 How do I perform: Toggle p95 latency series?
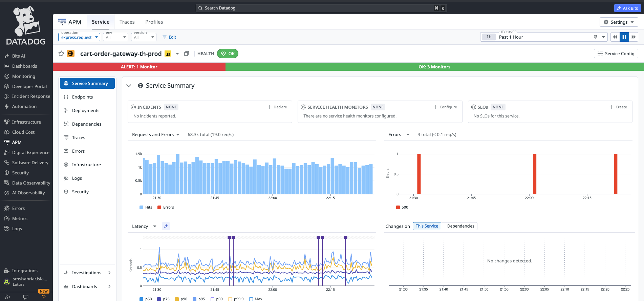pyautogui.click(x=199, y=299)
